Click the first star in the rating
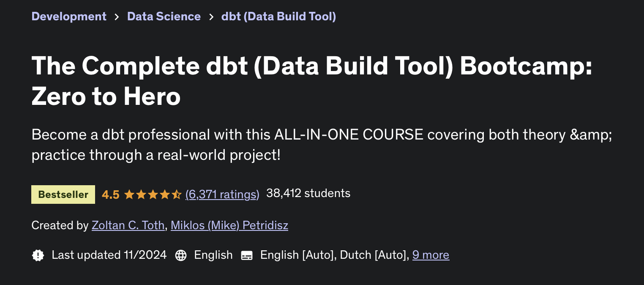This screenshot has height=285, width=644. pos(129,195)
